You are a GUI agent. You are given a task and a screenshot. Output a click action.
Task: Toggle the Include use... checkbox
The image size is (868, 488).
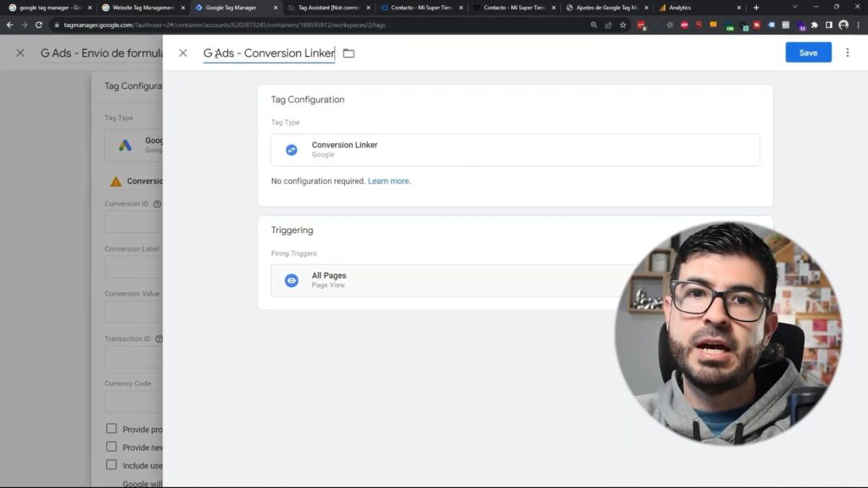pyautogui.click(x=111, y=465)
